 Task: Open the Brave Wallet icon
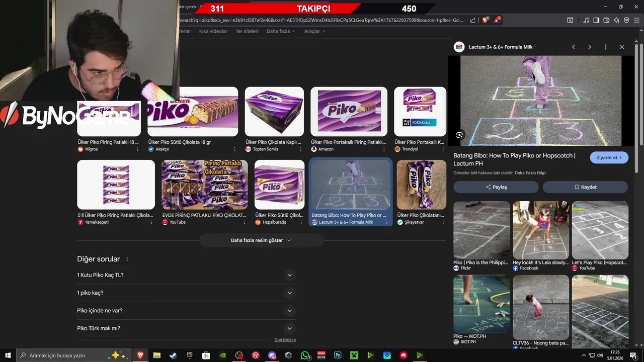(606, 20)
